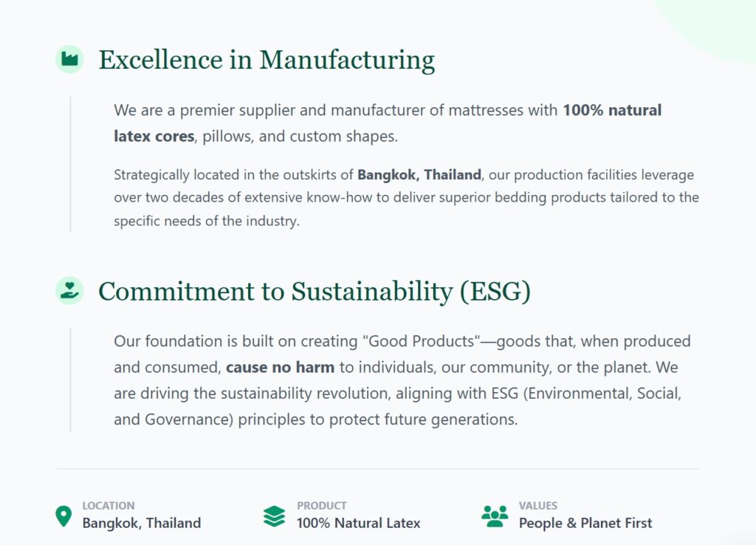Click the stacked layers product icon
The height and width of the screenshot is (545, 756).
pos(274,515)
